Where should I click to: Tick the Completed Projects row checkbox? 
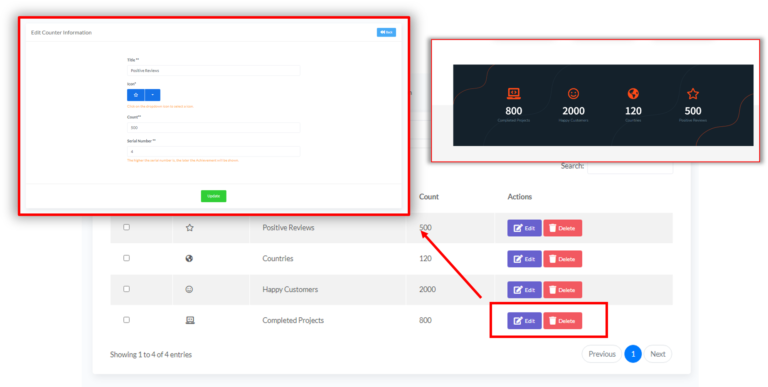[126, 320]
